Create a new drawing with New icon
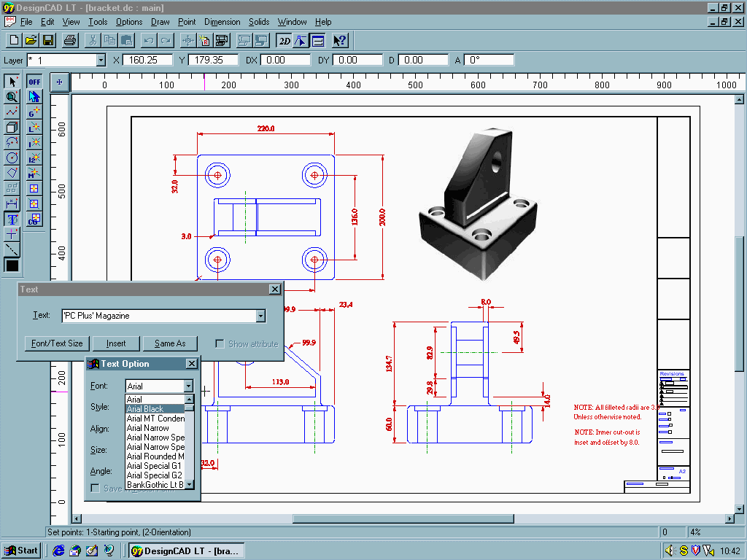Viewport: 747px width, 560px height. [x=14, y=41]
